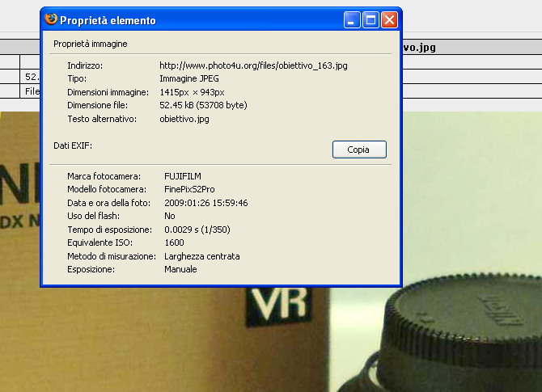Image resolution: width=542 pixels, height=392 pixels.
Task: Click the 'Proprietà immagine' section heading
Action: [91, 44]
